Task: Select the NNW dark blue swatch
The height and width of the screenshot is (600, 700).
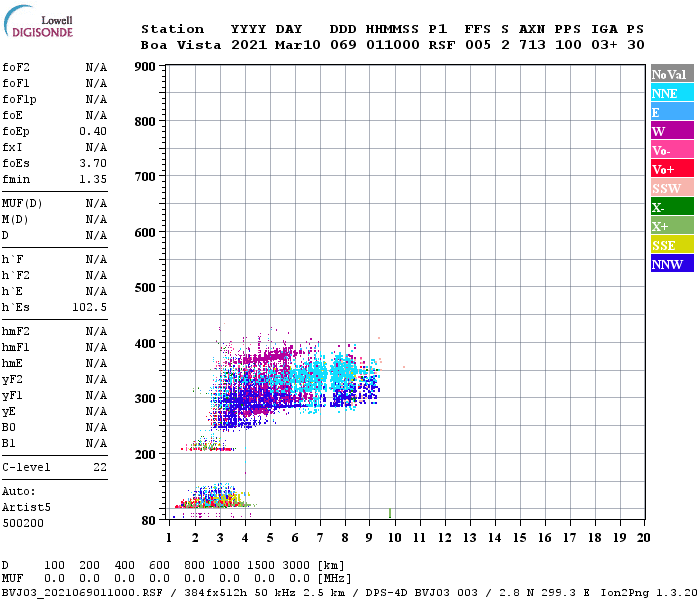Action: coord(672,264)
